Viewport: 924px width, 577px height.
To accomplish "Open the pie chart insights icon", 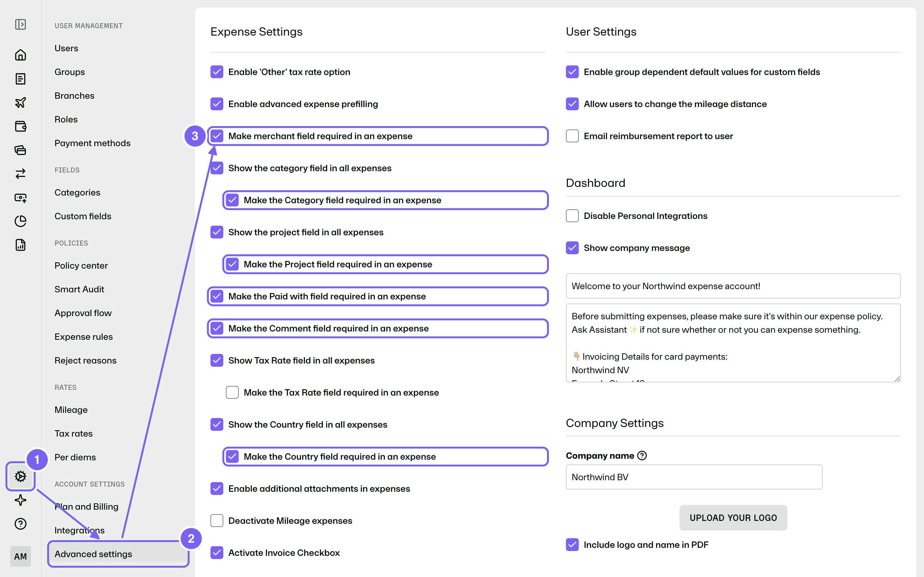I will click(x=20, y=221).
